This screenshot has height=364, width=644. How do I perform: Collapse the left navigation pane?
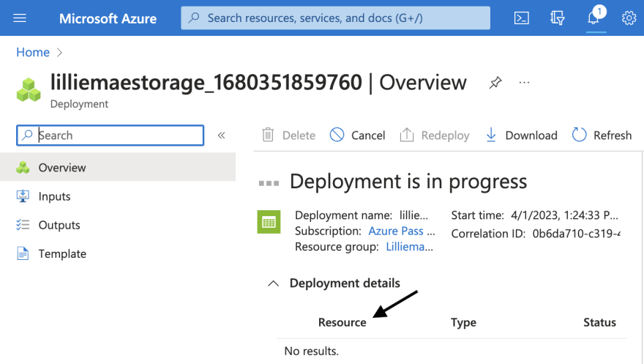coord(221,135)
